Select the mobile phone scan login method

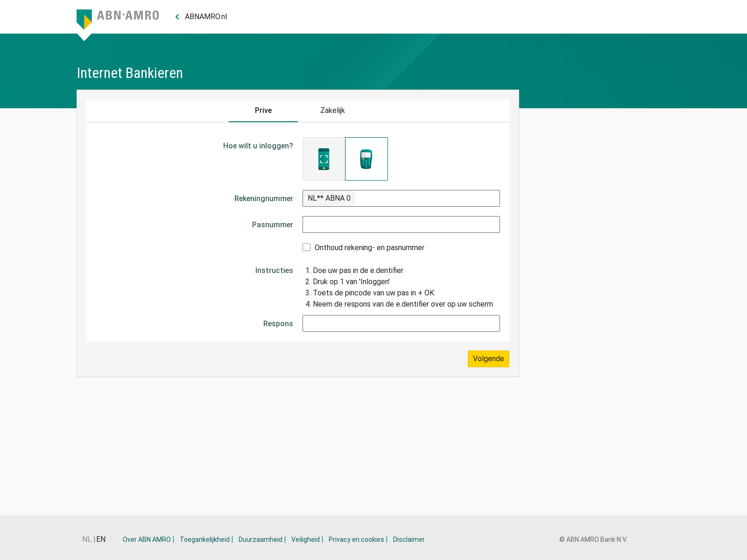(324, 159)
